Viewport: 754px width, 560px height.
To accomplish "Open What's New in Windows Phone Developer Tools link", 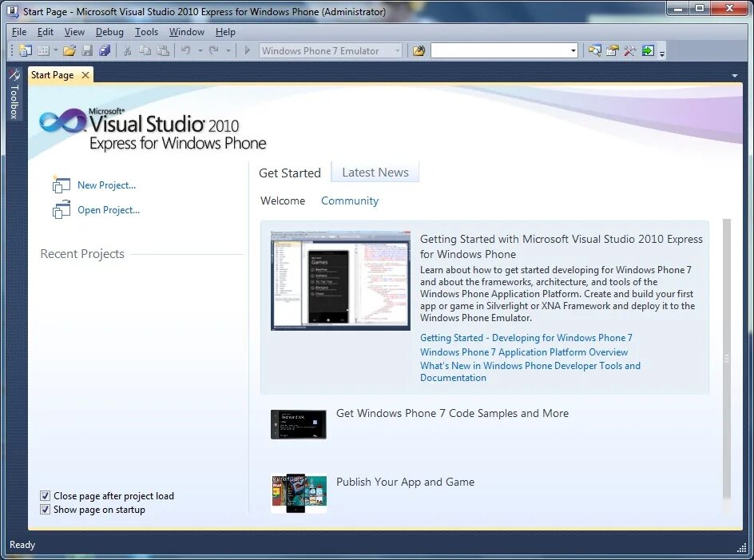I will click(x=530, y=371).
